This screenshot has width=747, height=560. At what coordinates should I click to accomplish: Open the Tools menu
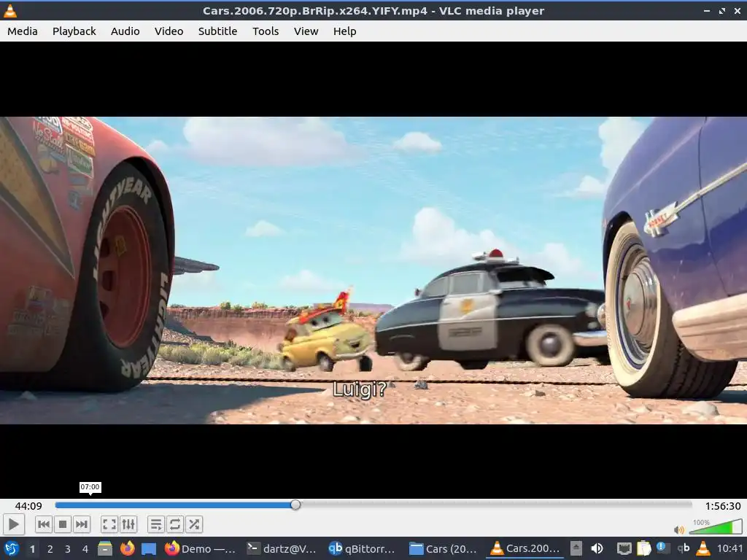pos(266,31)
